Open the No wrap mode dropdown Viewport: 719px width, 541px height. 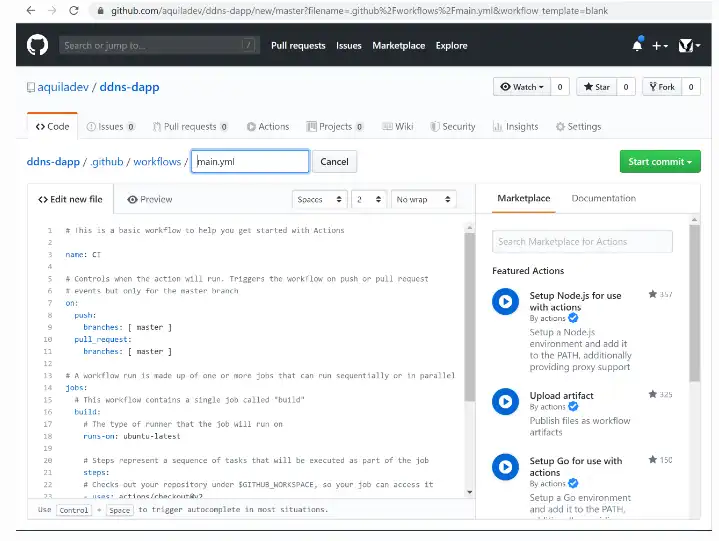(x=423, y=199)
